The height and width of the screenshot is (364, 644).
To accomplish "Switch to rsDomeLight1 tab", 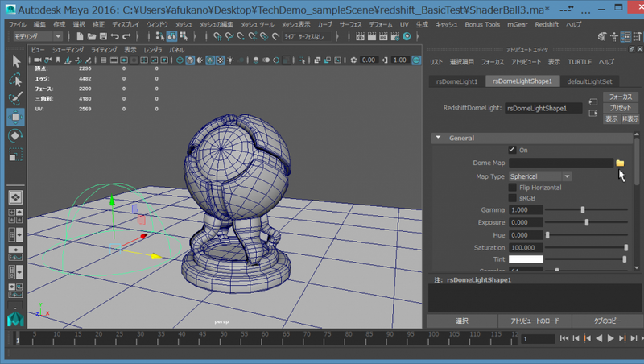I will click(x=456, y=81).
